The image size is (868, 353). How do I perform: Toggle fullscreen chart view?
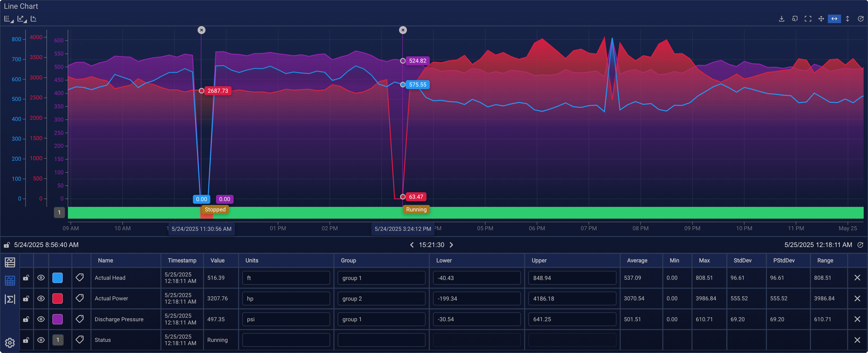[808, 19]
